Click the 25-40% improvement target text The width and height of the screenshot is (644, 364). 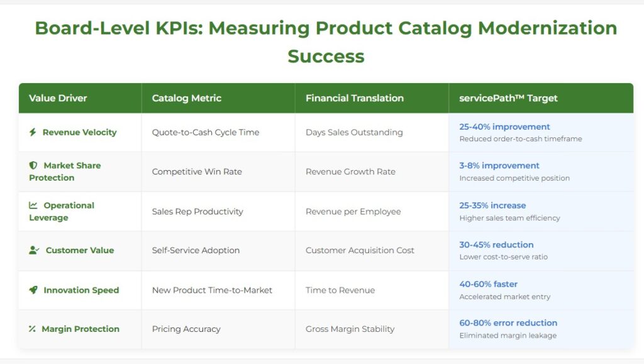point(504,127)
